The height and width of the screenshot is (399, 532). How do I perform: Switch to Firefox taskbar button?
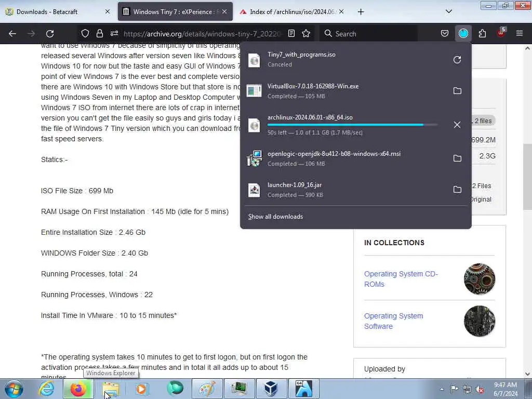(78, 389)
